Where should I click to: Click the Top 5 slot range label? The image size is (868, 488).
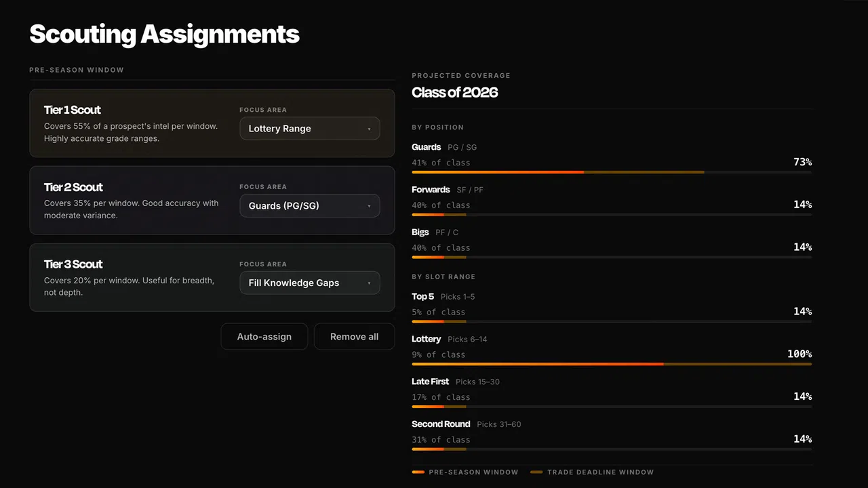click(x=423, y=296)
